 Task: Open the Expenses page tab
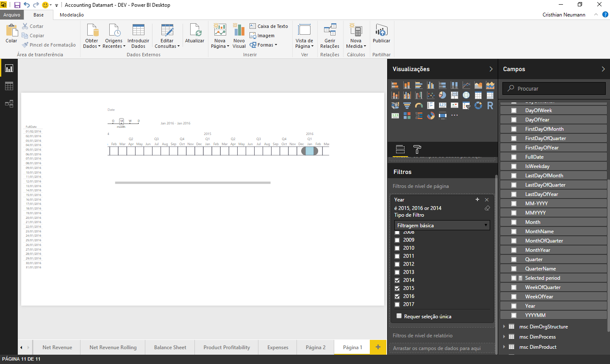click(278, 347)
